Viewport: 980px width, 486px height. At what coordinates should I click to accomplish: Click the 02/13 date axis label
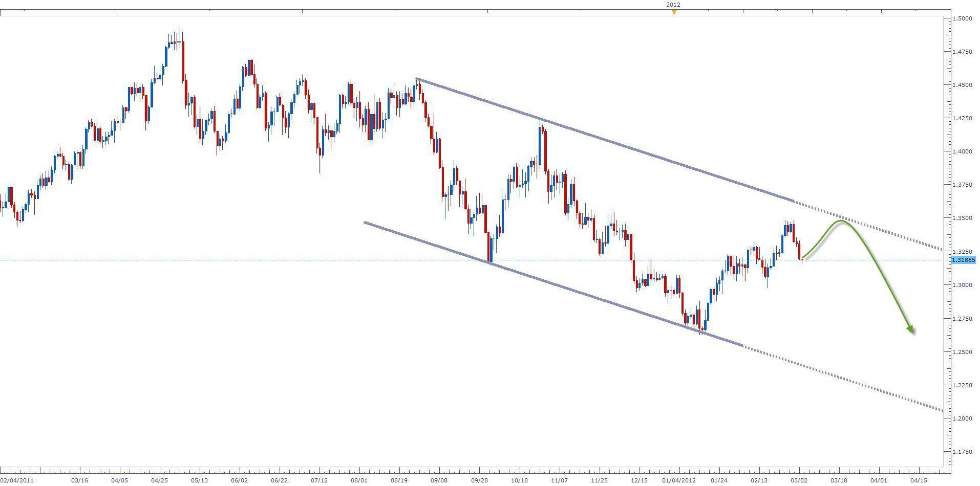pyautogui.click(x=759, y=480)
